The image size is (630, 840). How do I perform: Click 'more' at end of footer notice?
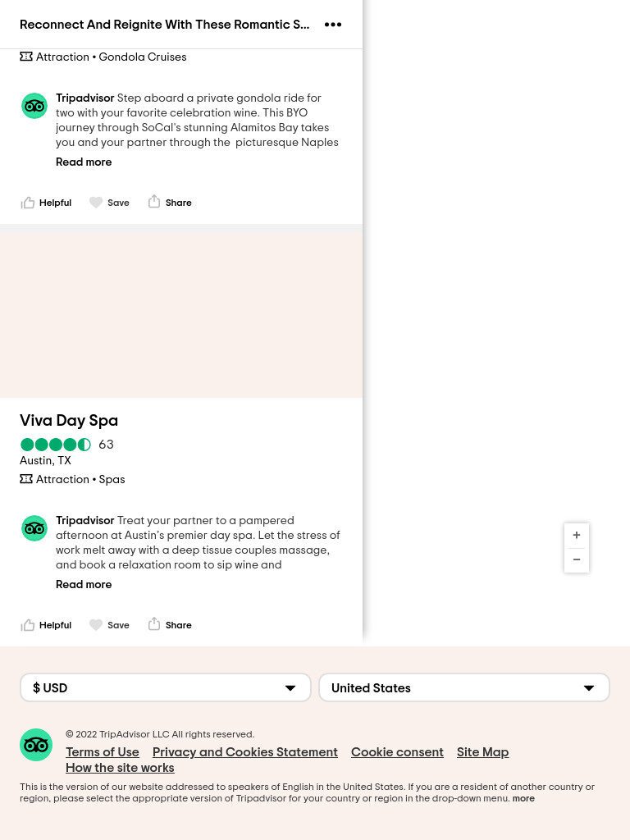pos(523,798)
